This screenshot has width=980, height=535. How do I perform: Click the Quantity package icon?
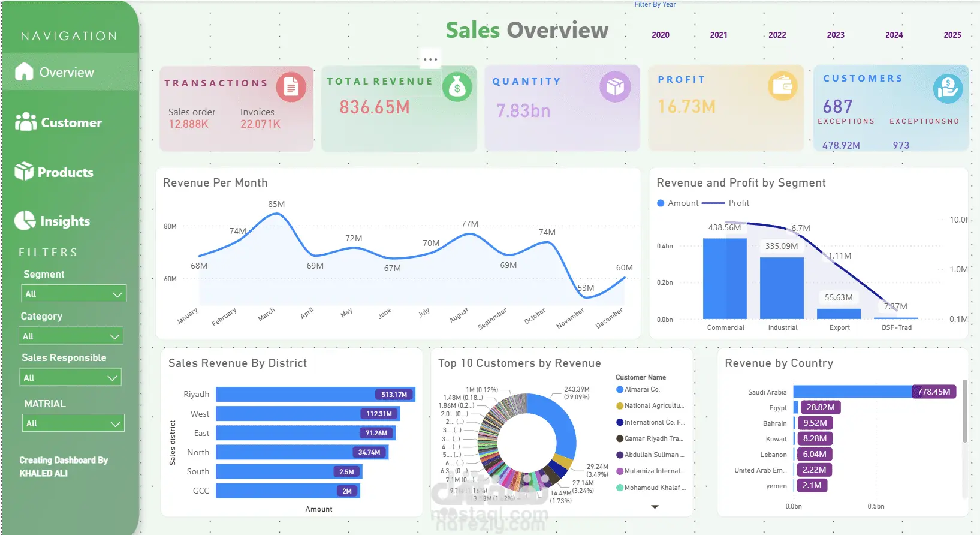point(615,86)
